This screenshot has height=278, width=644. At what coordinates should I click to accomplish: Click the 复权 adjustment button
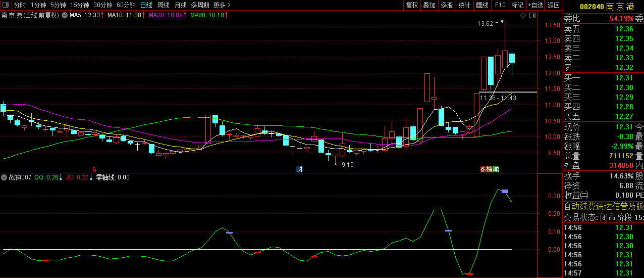coord(412,5)
